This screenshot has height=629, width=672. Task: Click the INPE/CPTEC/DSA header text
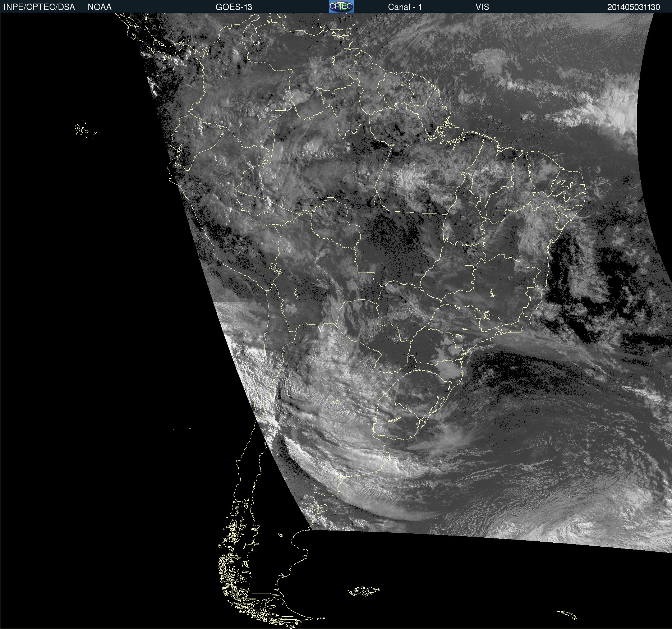[x=39, y=7]
